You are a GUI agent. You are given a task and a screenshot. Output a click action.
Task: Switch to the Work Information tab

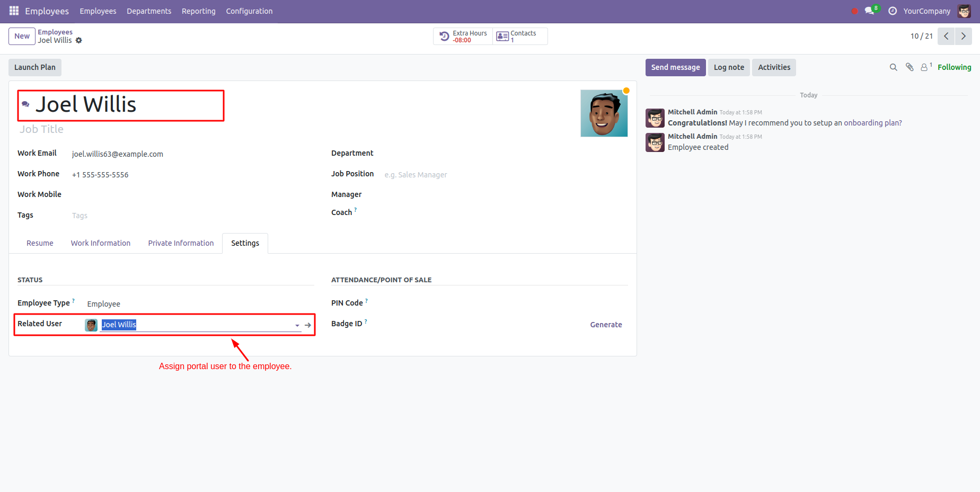coord(101,243)
